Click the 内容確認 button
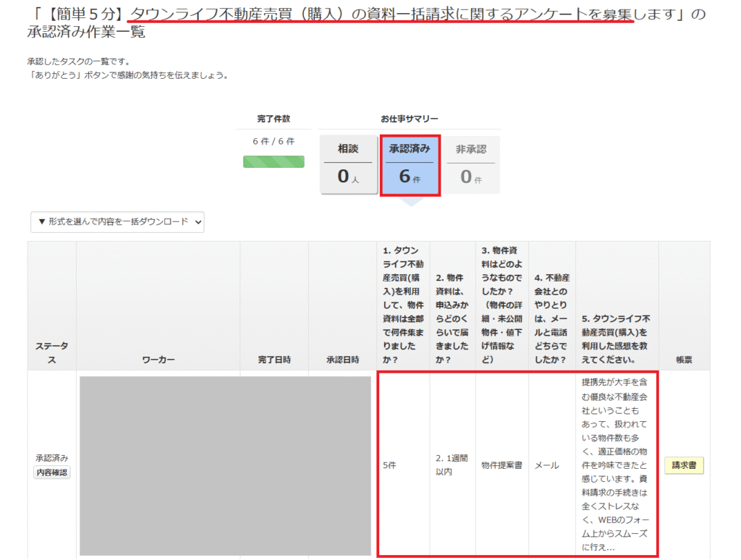 (52, 472)
